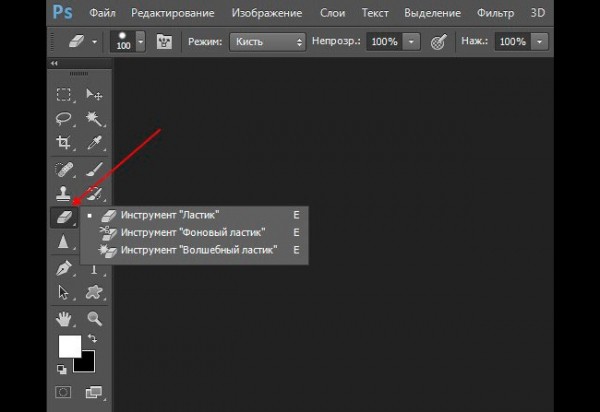Select the Zoom magnifier tool
The width and height of the screenshot is (600, 412).
95,319
